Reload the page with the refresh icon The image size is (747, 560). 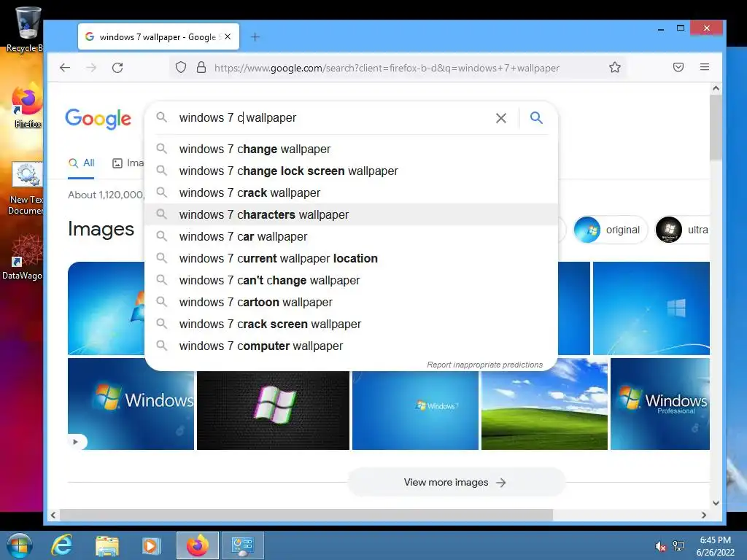point(117,68)
